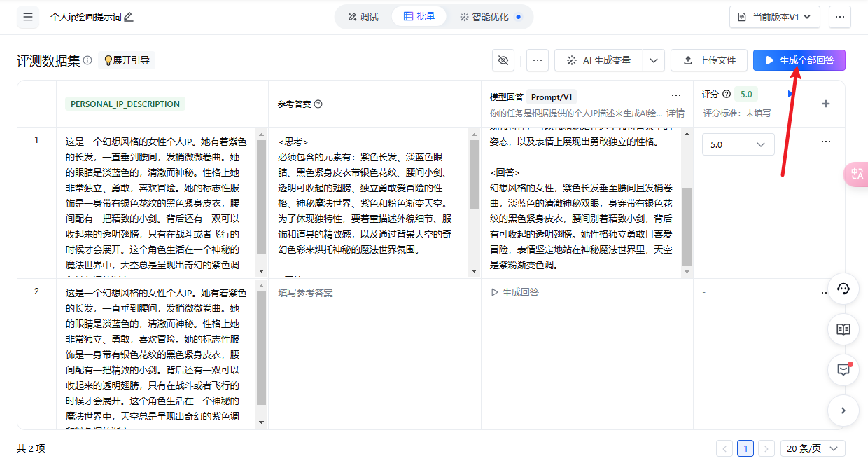
Task: Go to next page in pagination
Action: pos(766,448)
